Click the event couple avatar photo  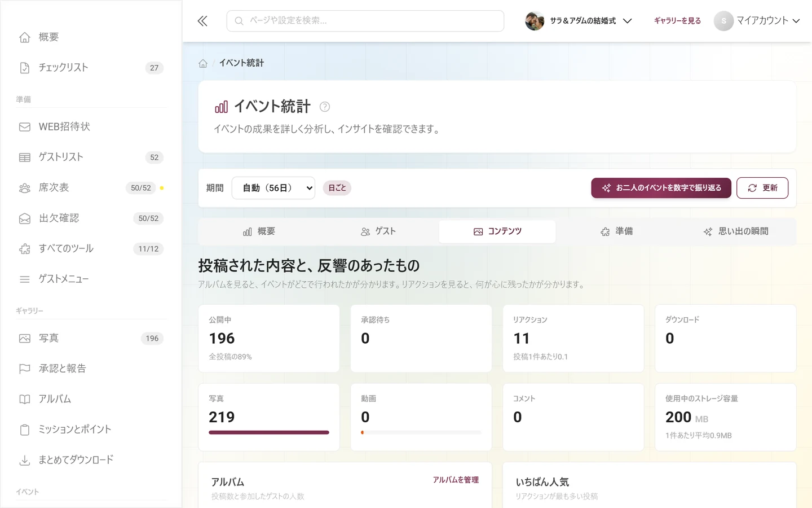535,21
